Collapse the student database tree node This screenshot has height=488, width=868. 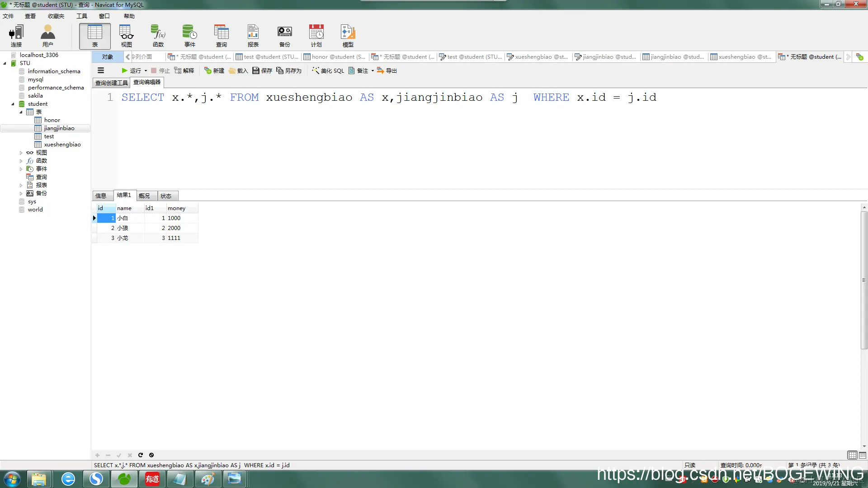[x=13, y=104]
